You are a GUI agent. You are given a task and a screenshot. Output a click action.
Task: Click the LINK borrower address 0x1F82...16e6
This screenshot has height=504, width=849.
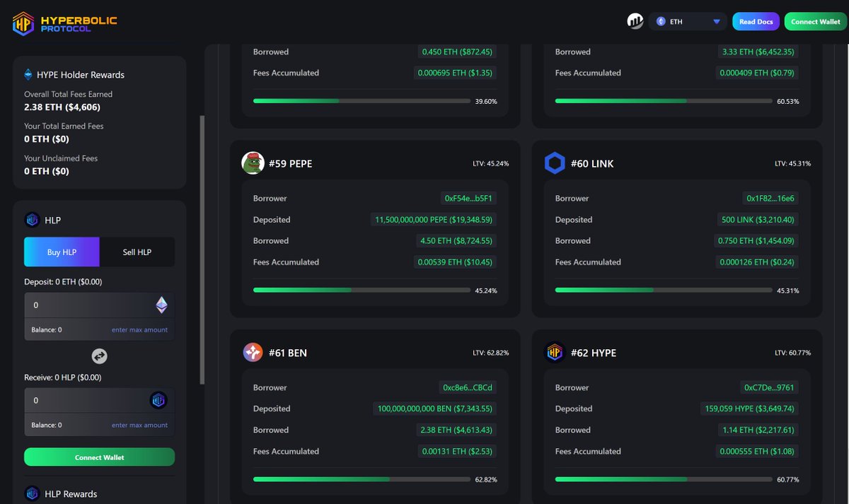770,199
